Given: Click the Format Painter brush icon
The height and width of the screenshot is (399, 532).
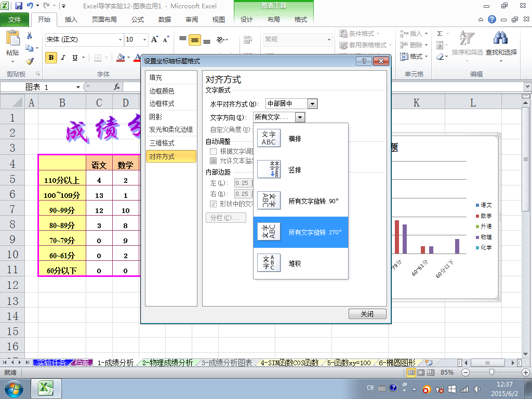Looking at the screenshot, I should 30,61.
